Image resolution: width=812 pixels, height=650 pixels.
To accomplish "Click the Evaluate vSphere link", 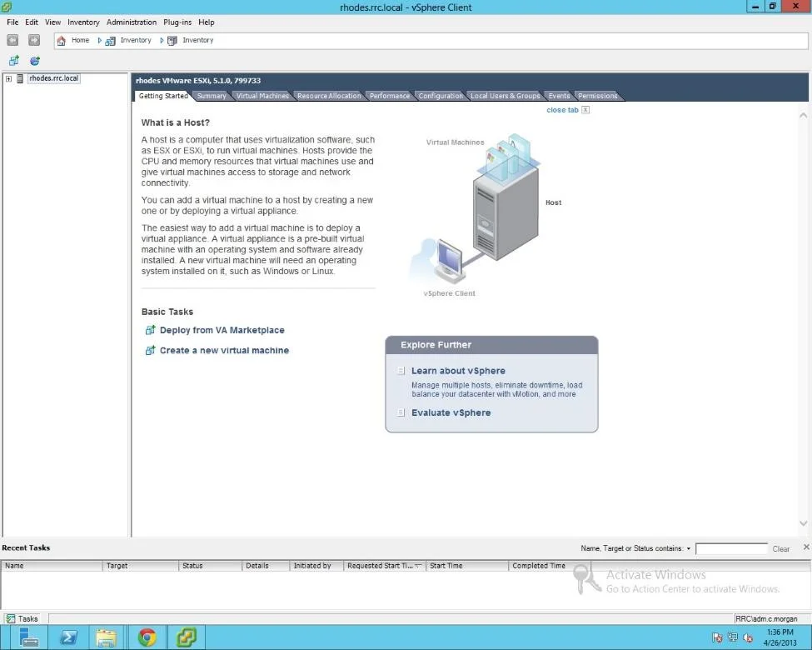I will pyautogui.click(x=451, y=412).
